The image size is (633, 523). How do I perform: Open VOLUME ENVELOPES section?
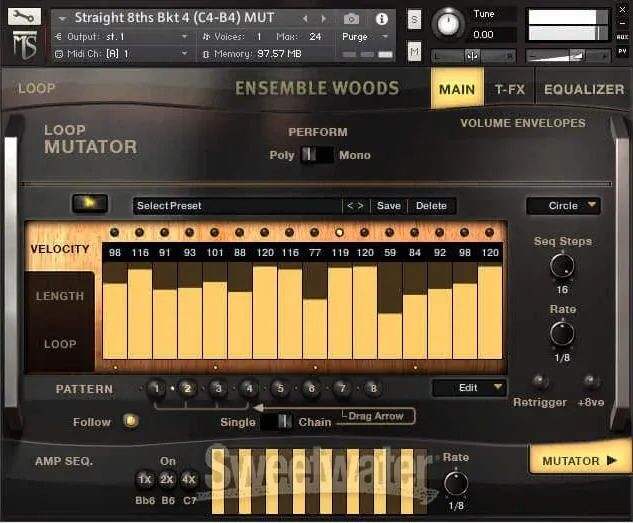tap(523, 123)
